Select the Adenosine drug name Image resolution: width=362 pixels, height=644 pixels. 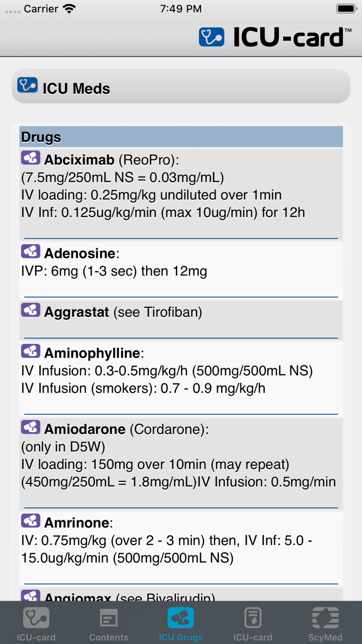(81, 253)
